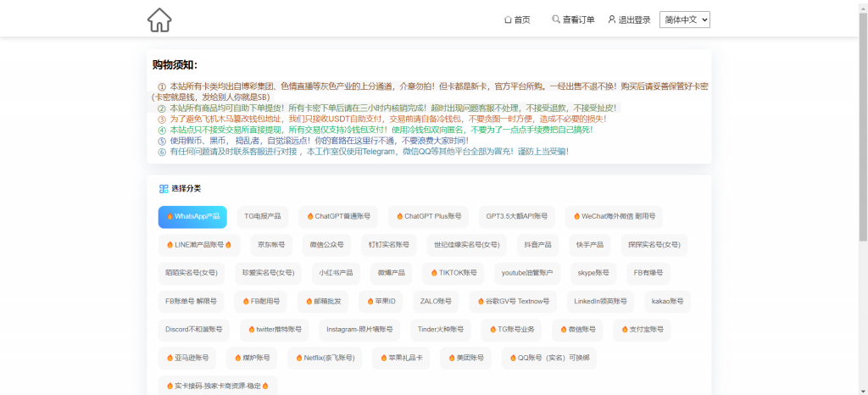Select the Instagram-照片墙账号 category
Screen dimensions: 868x395
(359, 330)
